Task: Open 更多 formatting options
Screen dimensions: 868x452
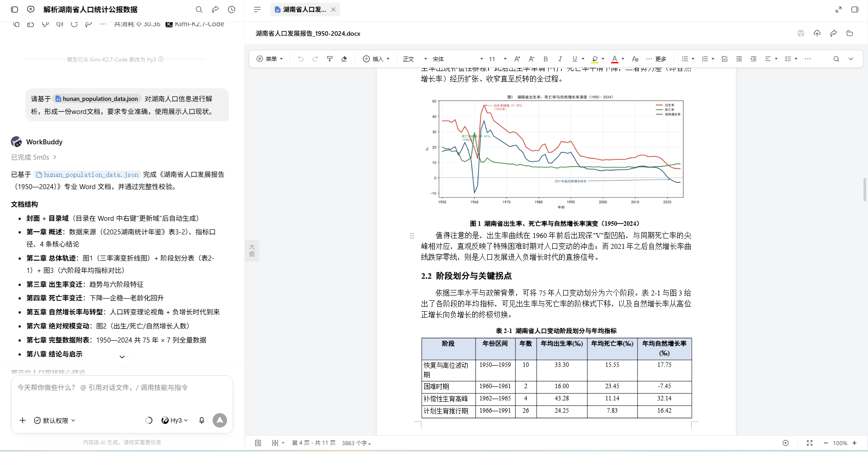Action: [656, 59]
